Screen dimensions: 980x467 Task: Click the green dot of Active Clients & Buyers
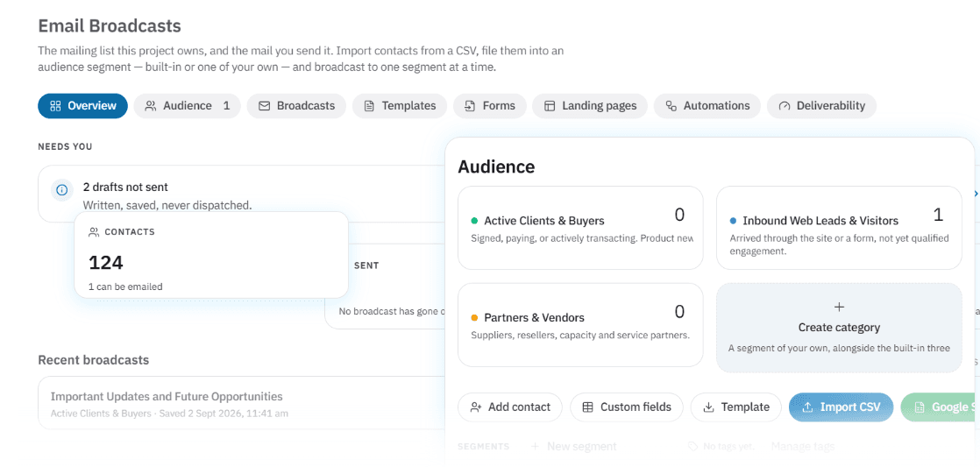(x=474, y=221)
